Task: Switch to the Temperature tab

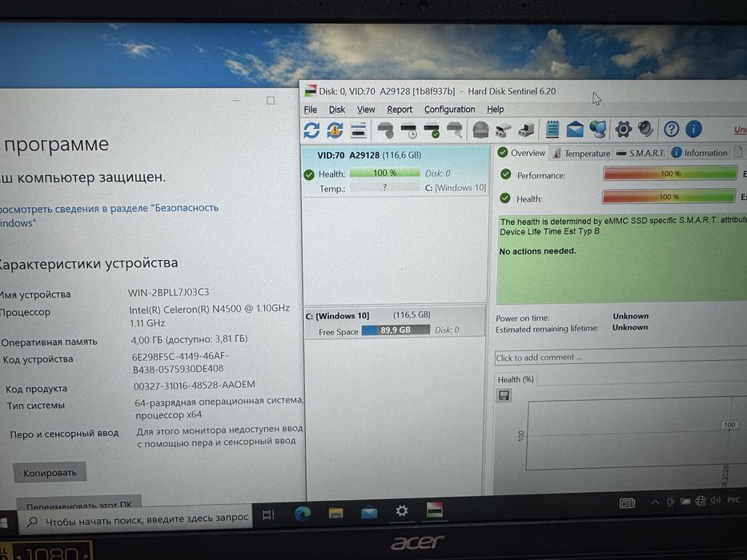Action: point(581,153)
